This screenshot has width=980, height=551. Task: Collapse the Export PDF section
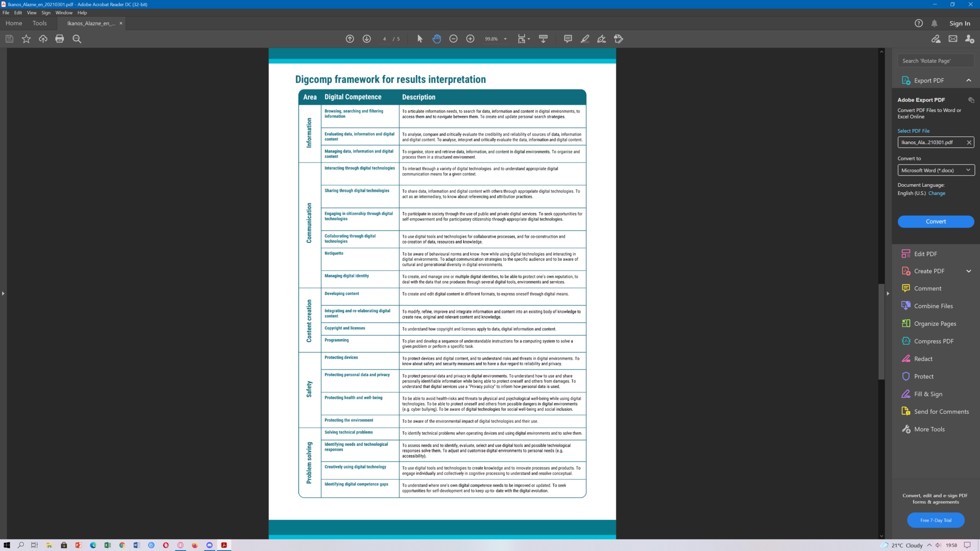click(x=969, y=80)
